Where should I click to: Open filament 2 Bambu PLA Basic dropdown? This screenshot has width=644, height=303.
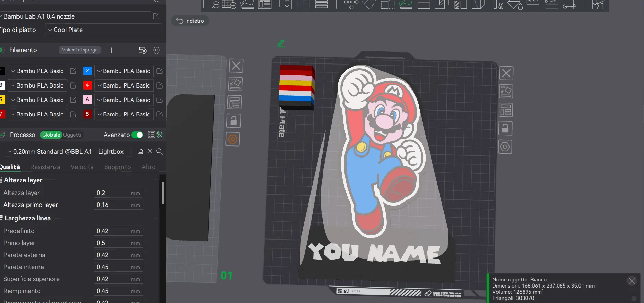[x=124, y=71]
